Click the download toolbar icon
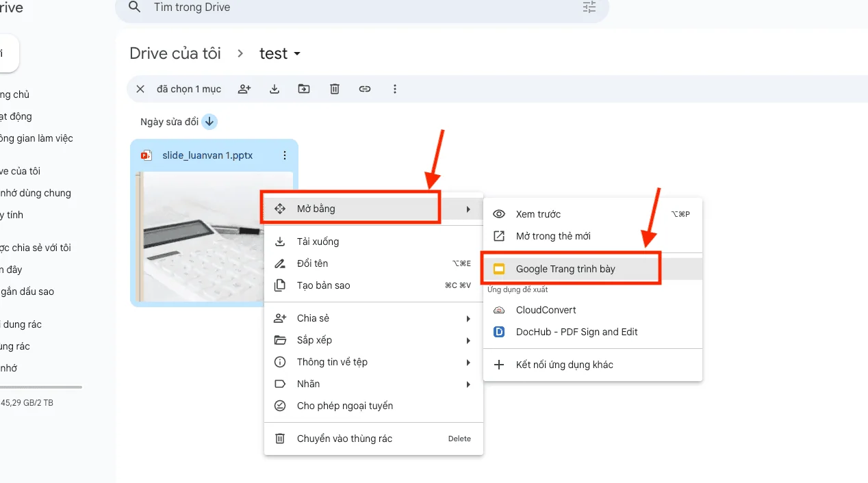868x483 pixels. coord(275,89)
